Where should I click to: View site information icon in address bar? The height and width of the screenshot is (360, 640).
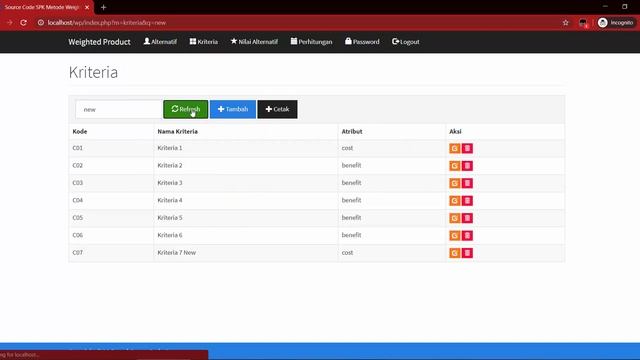[41, 23]
